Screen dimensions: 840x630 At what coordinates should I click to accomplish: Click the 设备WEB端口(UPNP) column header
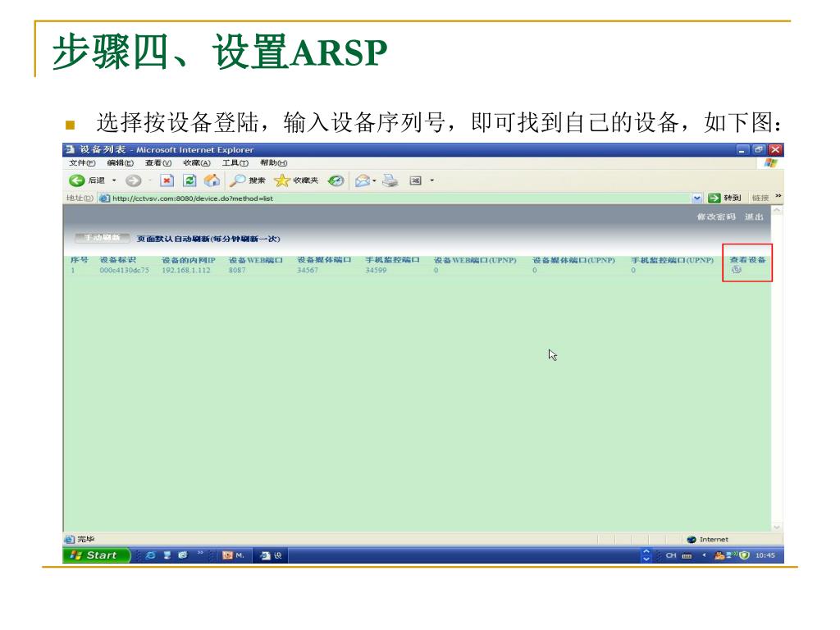point(475,260)
